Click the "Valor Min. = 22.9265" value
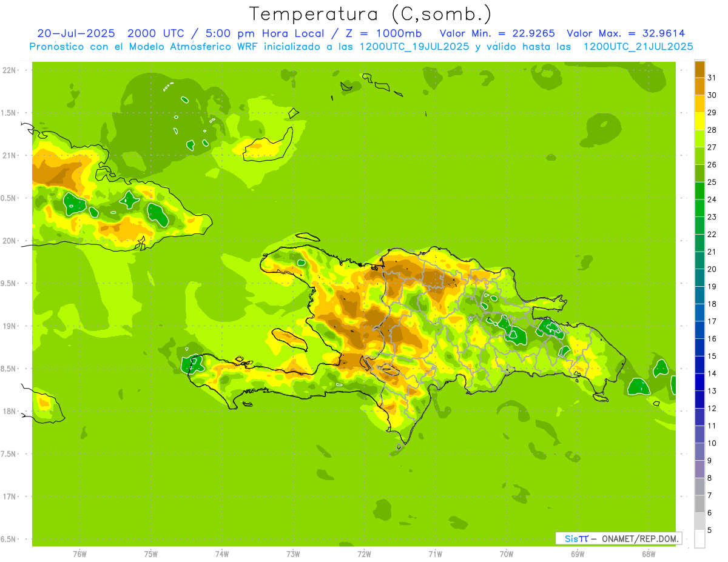Image resolution: width=728 pixels, height=562 pixels. [497, 33]
